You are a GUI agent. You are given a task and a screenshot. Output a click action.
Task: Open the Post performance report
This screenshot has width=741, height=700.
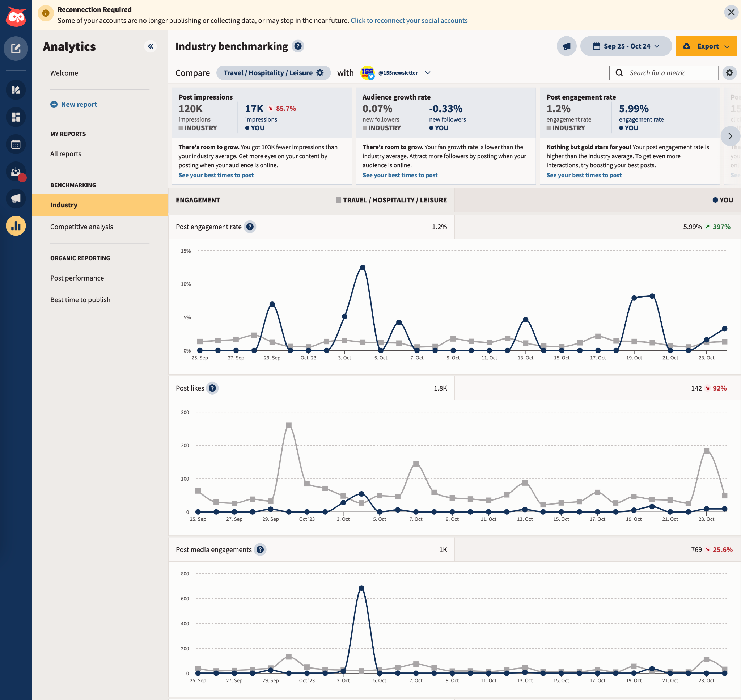click(77, 278)
